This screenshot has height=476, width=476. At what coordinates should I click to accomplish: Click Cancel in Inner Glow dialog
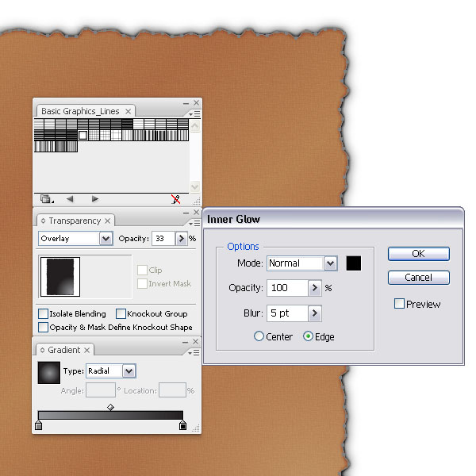click(x=419, y=278)
